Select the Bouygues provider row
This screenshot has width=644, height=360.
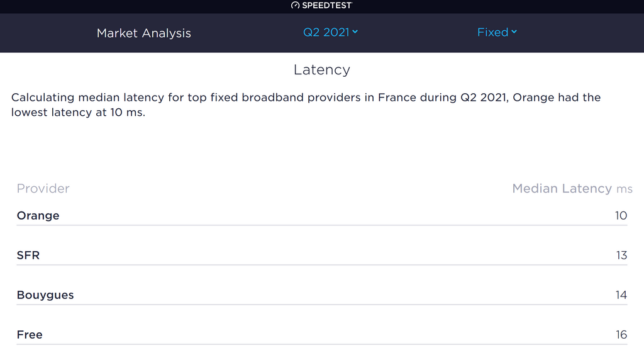321,295
